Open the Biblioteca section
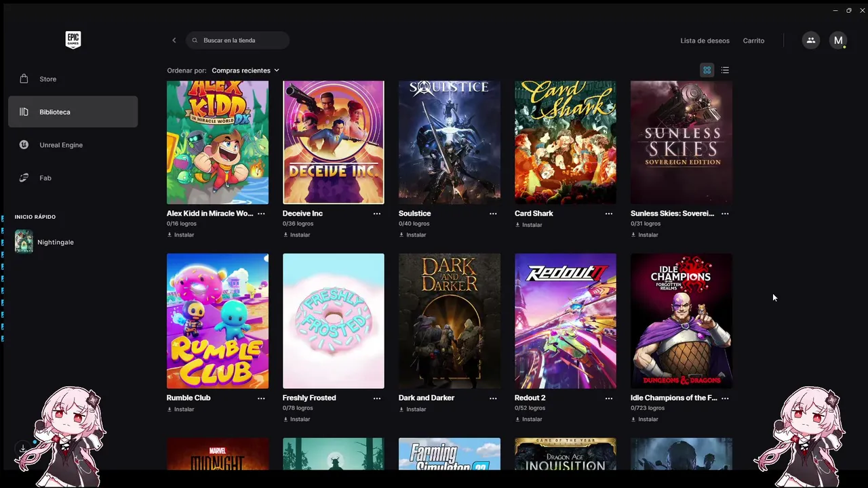 point(73,112)
